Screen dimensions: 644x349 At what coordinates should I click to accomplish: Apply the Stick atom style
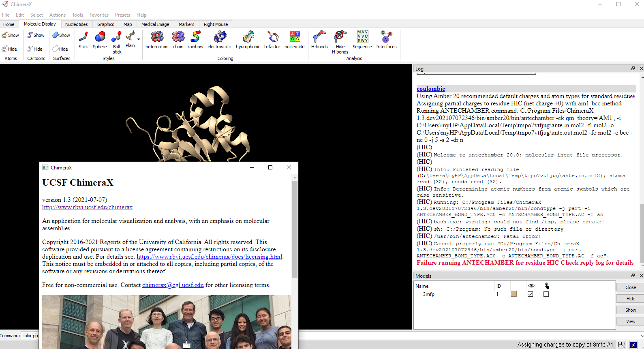(83, 40)
